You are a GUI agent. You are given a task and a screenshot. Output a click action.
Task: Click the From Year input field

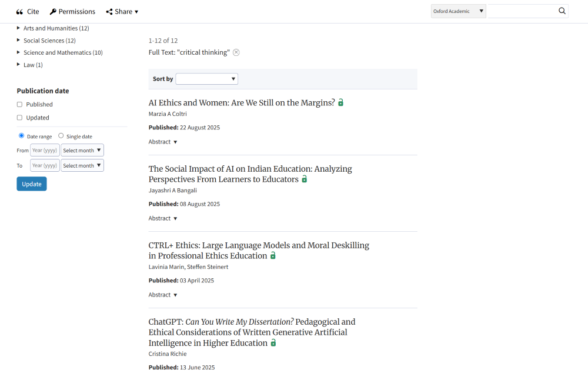(x=45, y=150)
